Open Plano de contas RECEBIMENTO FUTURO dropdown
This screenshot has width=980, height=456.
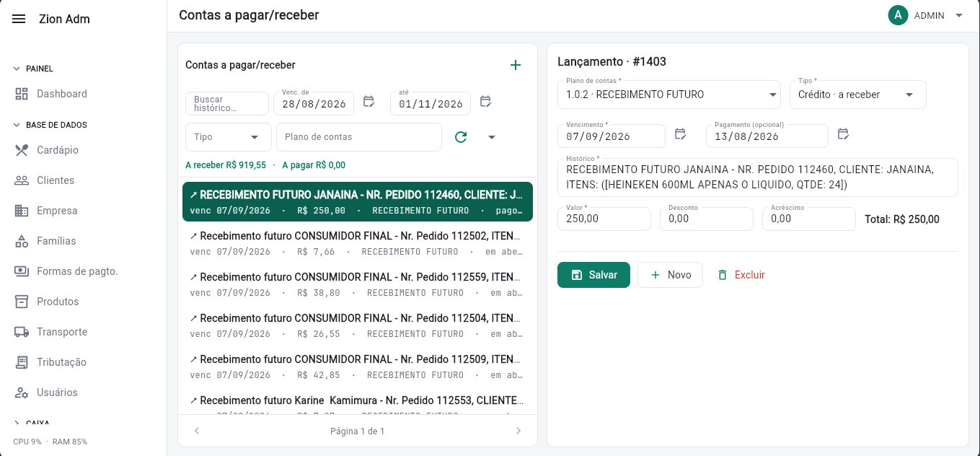[669, 95]
